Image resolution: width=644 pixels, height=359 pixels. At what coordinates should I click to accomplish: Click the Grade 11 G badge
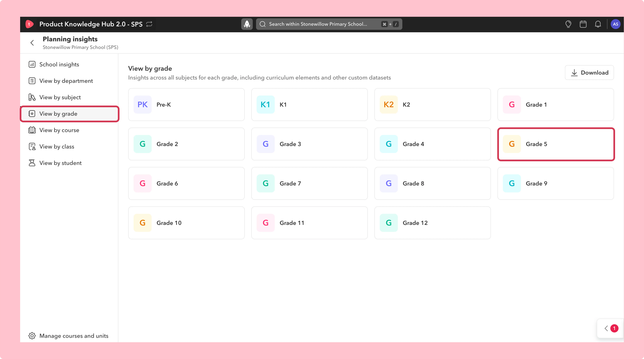click(266, 223)
